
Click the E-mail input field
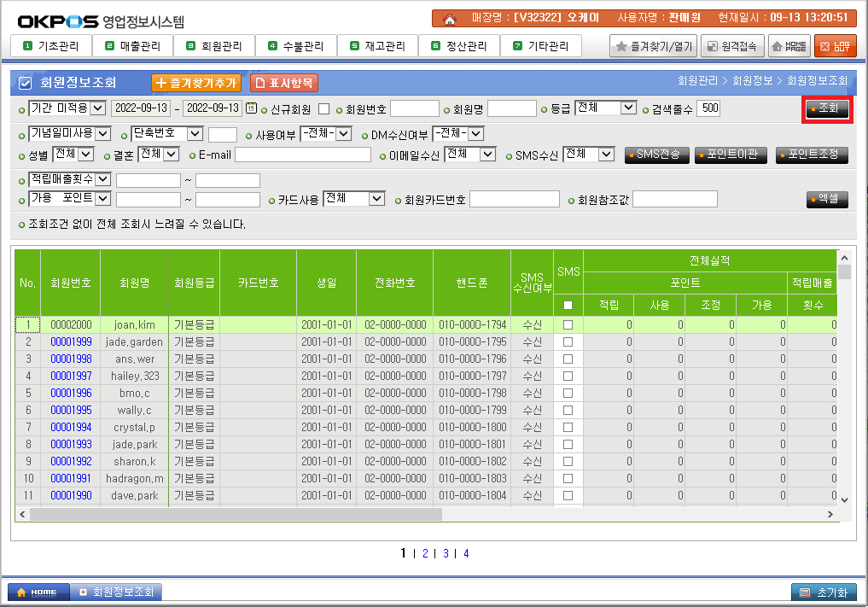point(303,155)
